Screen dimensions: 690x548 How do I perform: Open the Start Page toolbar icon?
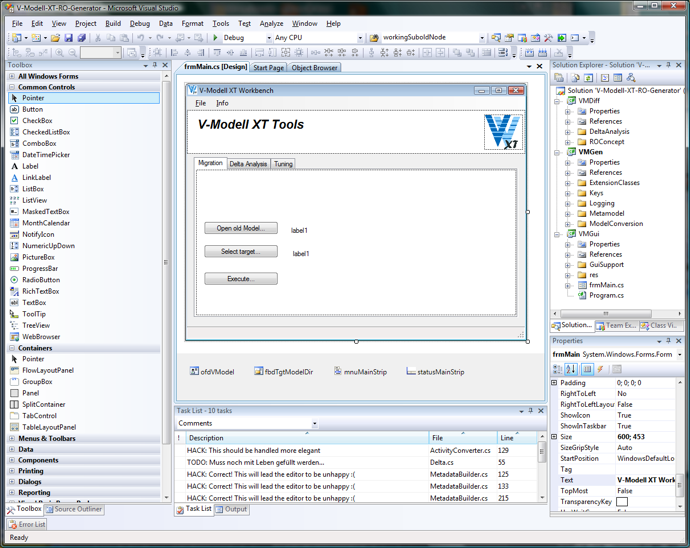point(562,38)
